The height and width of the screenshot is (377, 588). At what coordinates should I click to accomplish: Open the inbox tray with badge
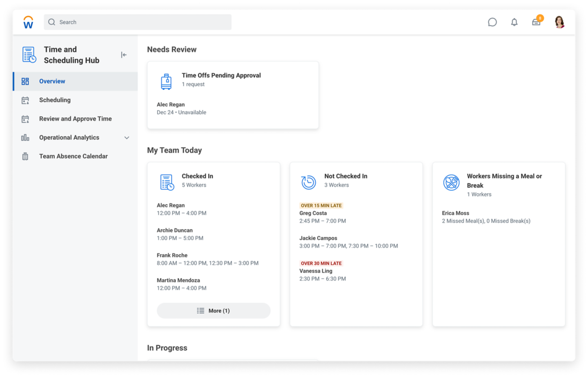(x=536, y=22)
